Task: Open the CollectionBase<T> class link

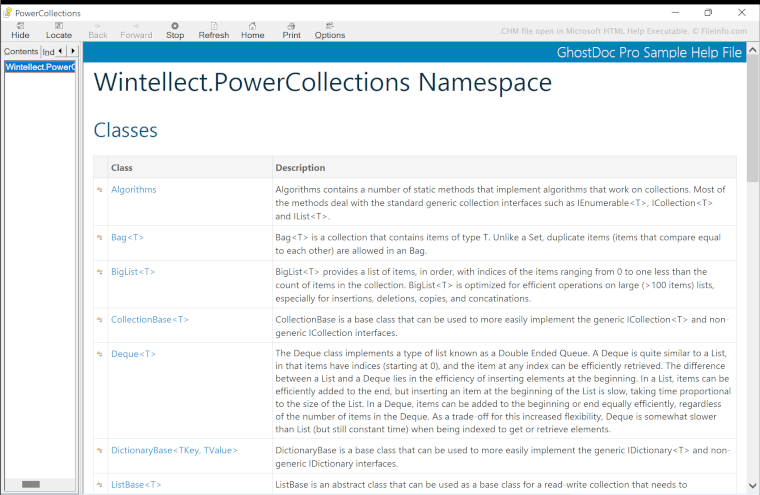Action: pos(150,319)
